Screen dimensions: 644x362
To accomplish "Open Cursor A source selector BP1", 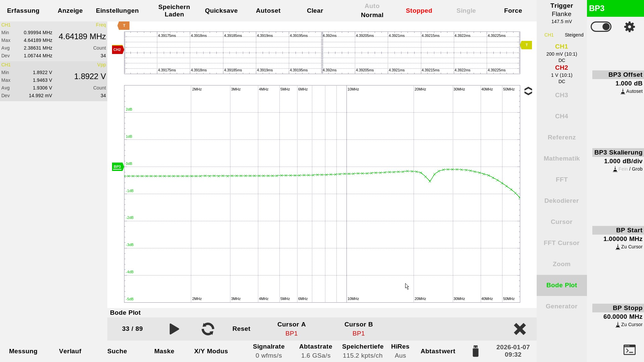I will coord(291,333).
